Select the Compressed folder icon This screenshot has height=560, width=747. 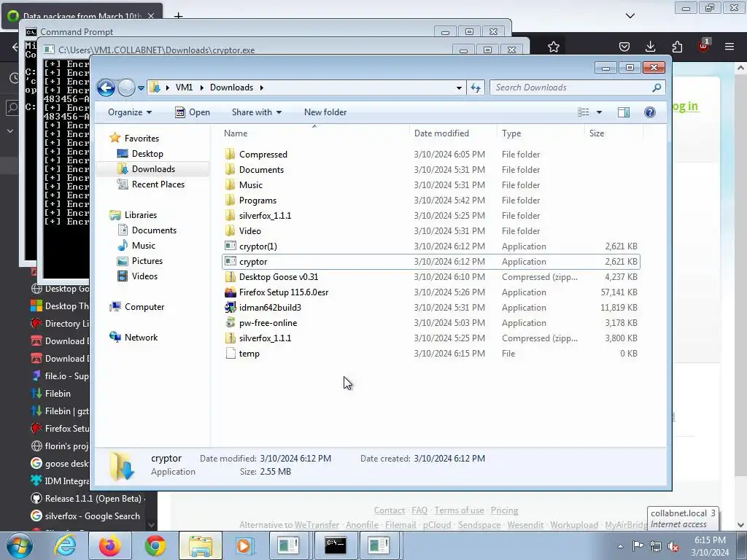click(230, 155)
